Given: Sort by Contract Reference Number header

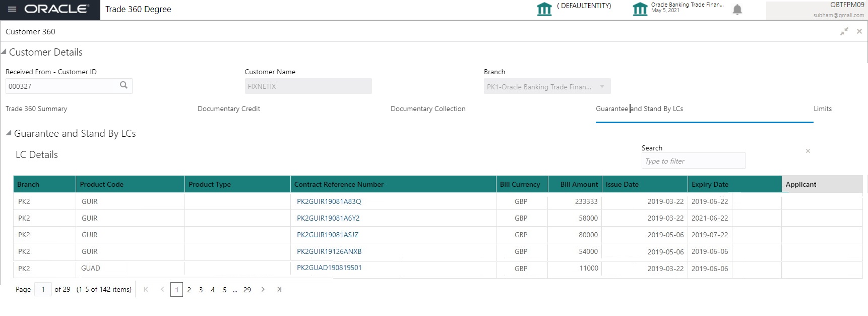Looking at the screenshot, I should tap(393, 184).
